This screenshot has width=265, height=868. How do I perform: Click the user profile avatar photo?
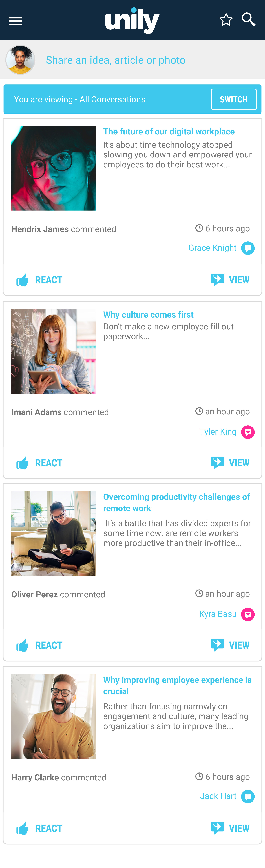click(20, 60)
